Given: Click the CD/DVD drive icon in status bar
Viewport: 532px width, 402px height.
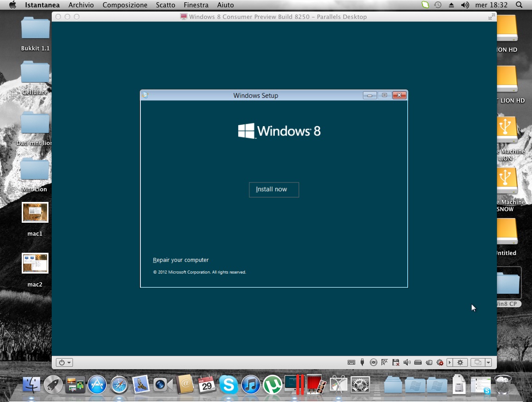Looking at the screenshot, I should [x=374, y=362].
